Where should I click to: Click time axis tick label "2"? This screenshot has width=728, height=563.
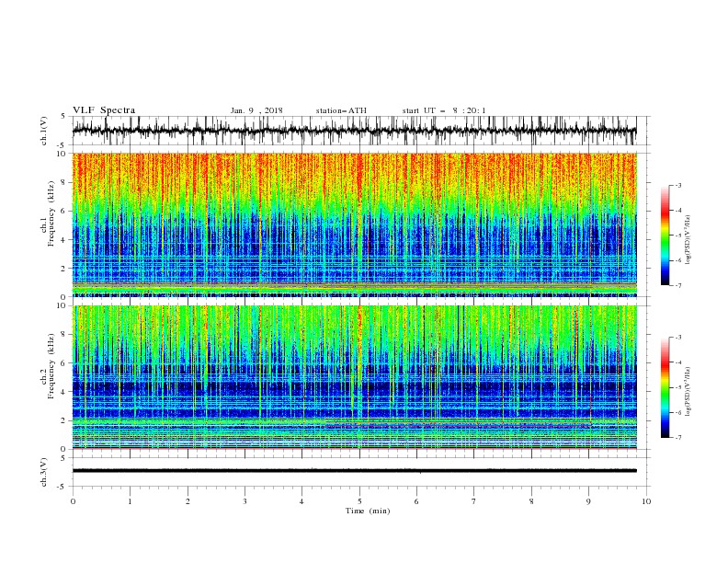188,501
